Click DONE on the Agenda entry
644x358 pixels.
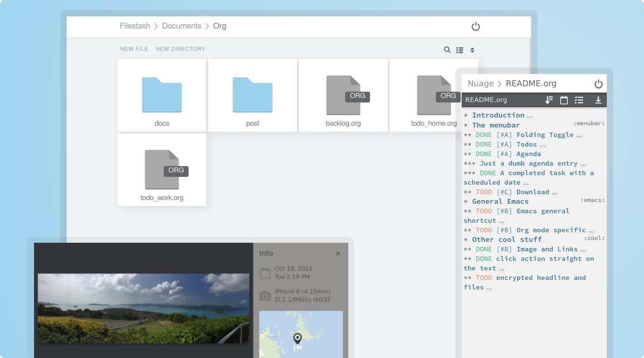483,154
